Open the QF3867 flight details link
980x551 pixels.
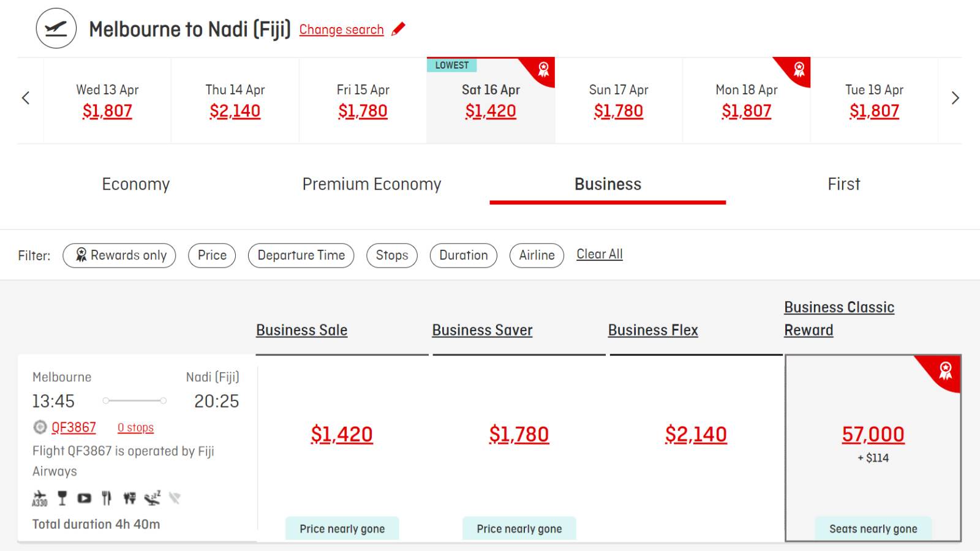click(x=73, y=427)
